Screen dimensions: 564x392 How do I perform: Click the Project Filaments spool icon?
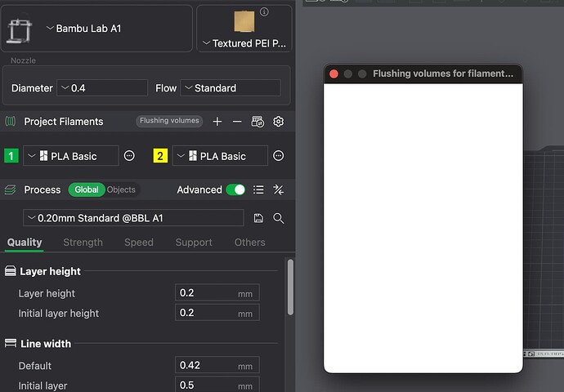pyautogui.click(x=11, y=122)
